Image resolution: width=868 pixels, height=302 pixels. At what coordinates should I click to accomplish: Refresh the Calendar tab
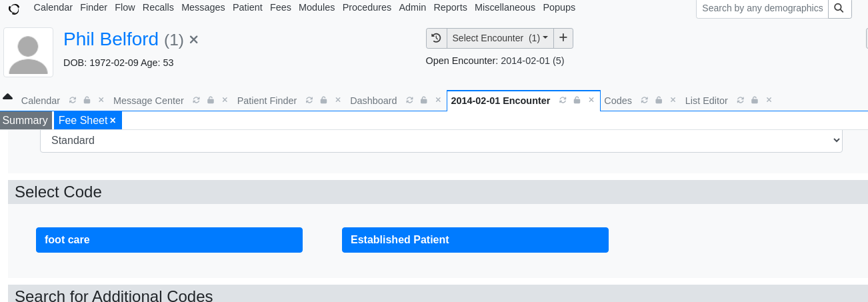click(73, 100)
